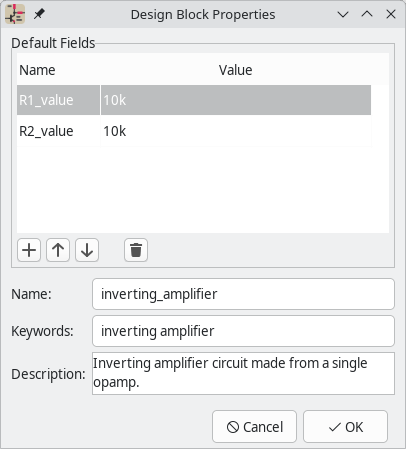Select the R2_value name cell

pos(58,131)
